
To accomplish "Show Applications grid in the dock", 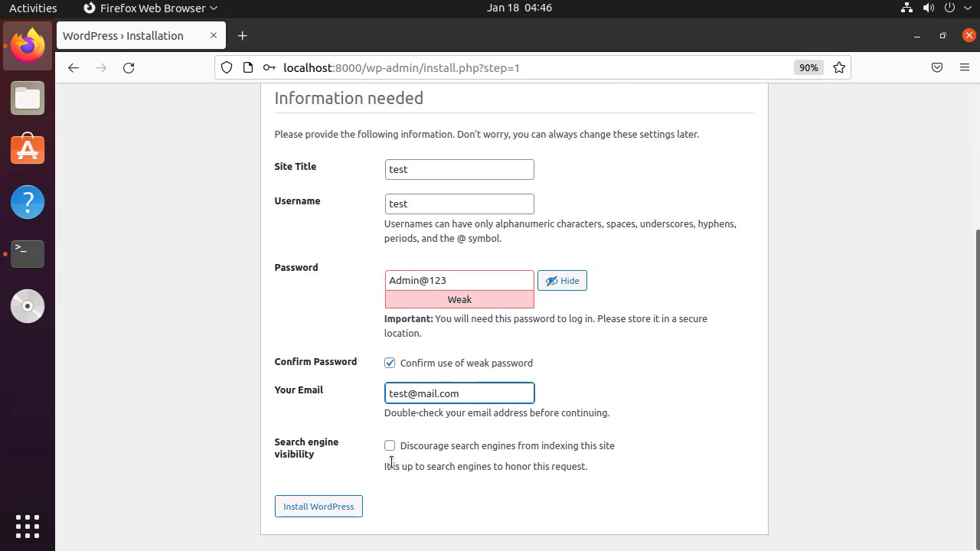I will pyautogui.click(x=28, y=526).
